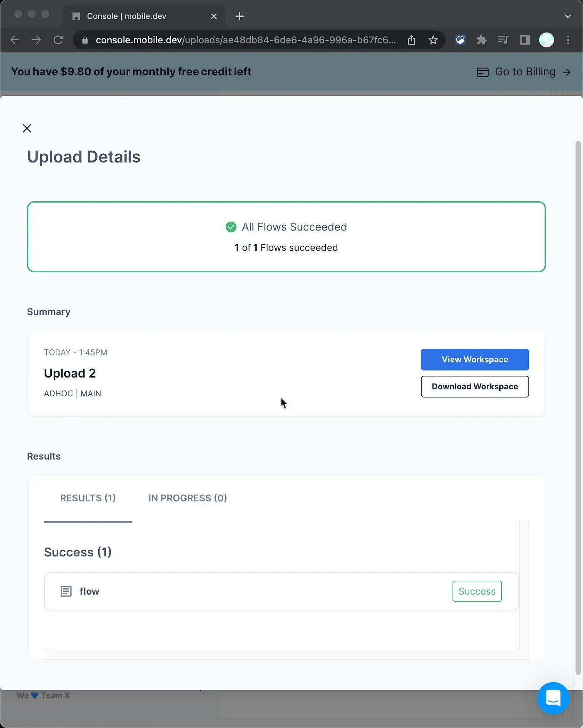The image size is (583, 728).
Task: Open the media control playlist icon
Action: click(503, 40)
